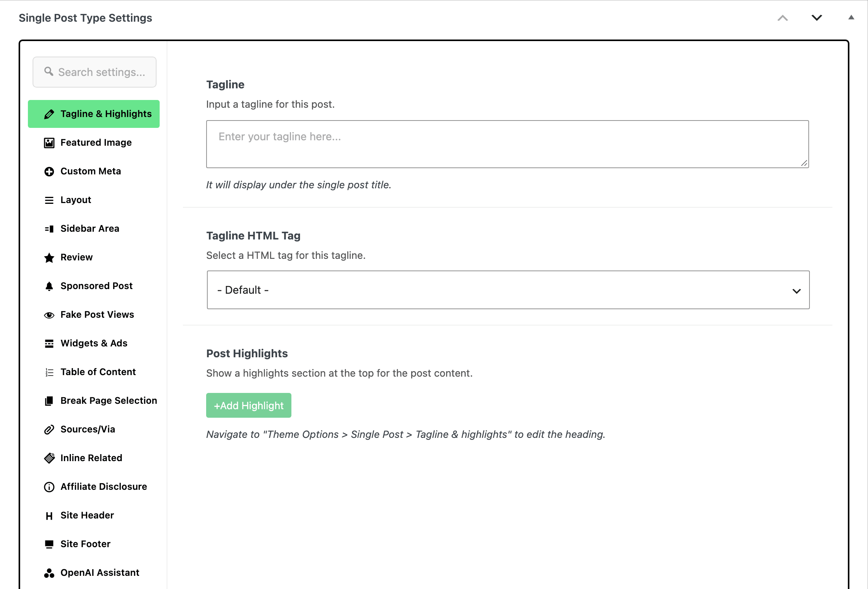Select the Layout section

point(94,200)
